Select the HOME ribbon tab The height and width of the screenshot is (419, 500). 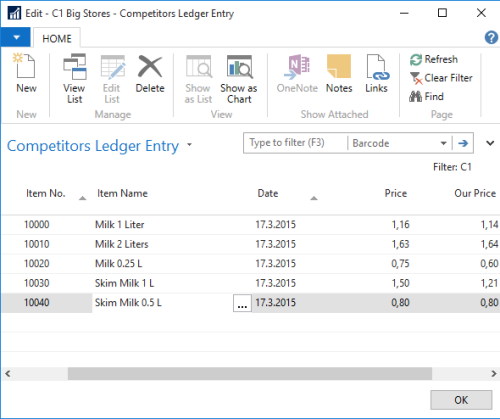57,38
